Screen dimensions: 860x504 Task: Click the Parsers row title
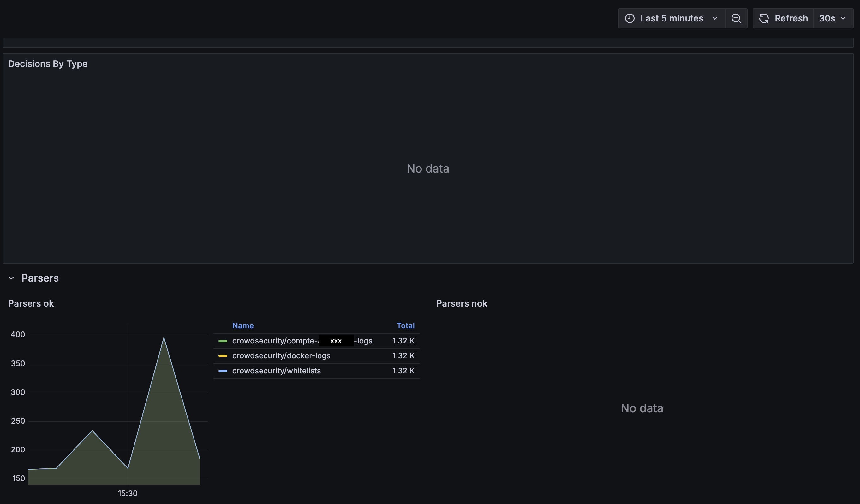(x=40, y=278)
